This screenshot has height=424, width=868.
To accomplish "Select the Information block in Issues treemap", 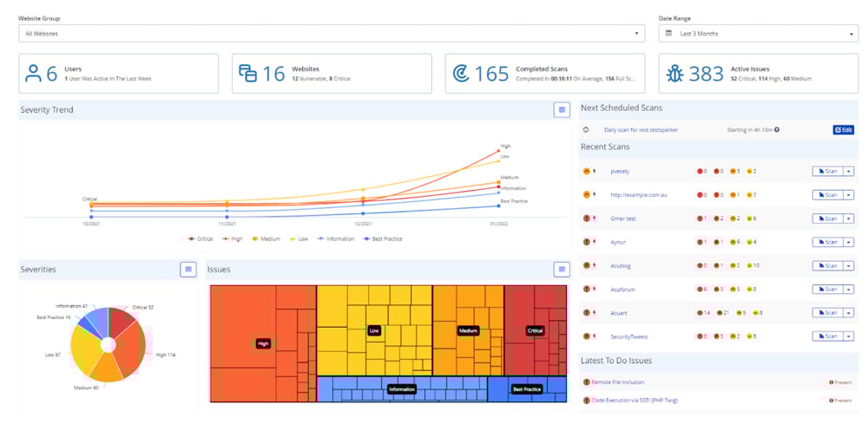I will [x=401, y=389].
